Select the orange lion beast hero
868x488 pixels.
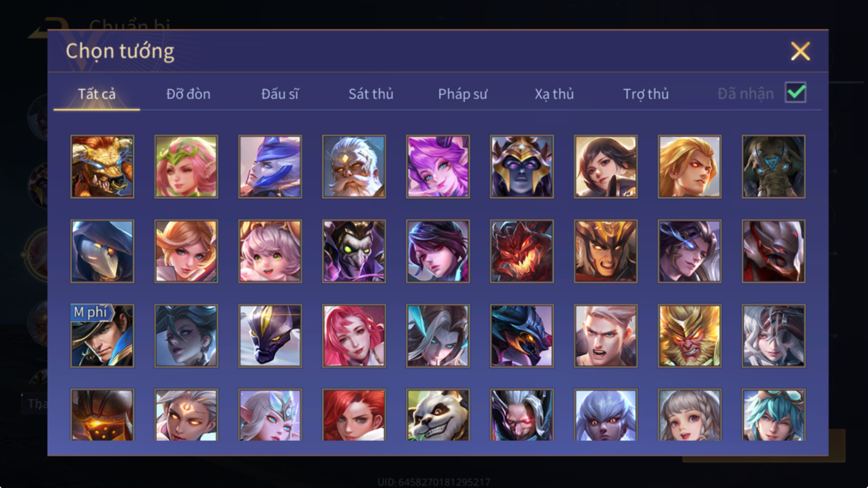point(102,166)
